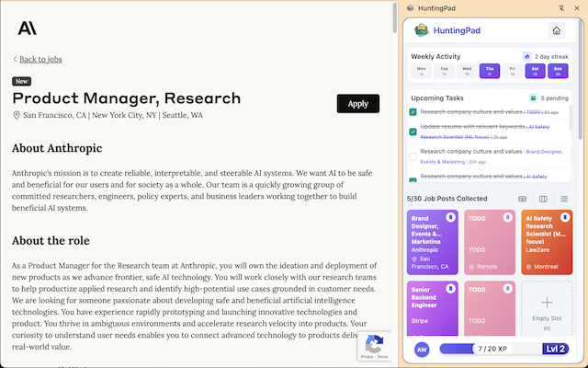Select Thu 17 in Weekly Activity
Viewport: 588px width, 368px height.
pos(490,70)
